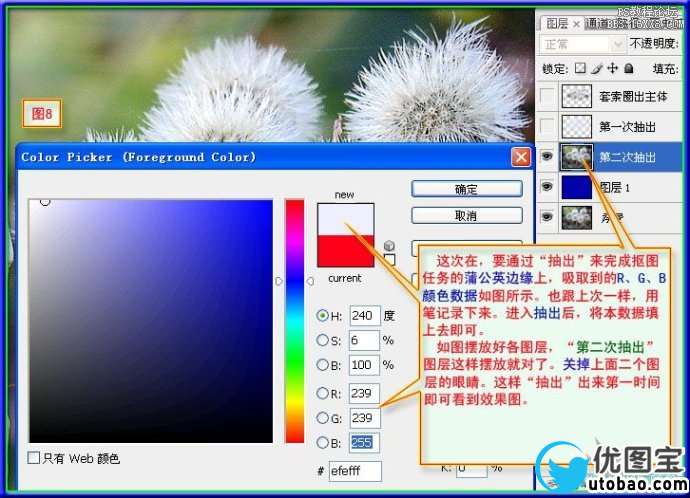The image size is (690, 498).
Task: Select the background layer thumbnail
Action: coord(576,217)
